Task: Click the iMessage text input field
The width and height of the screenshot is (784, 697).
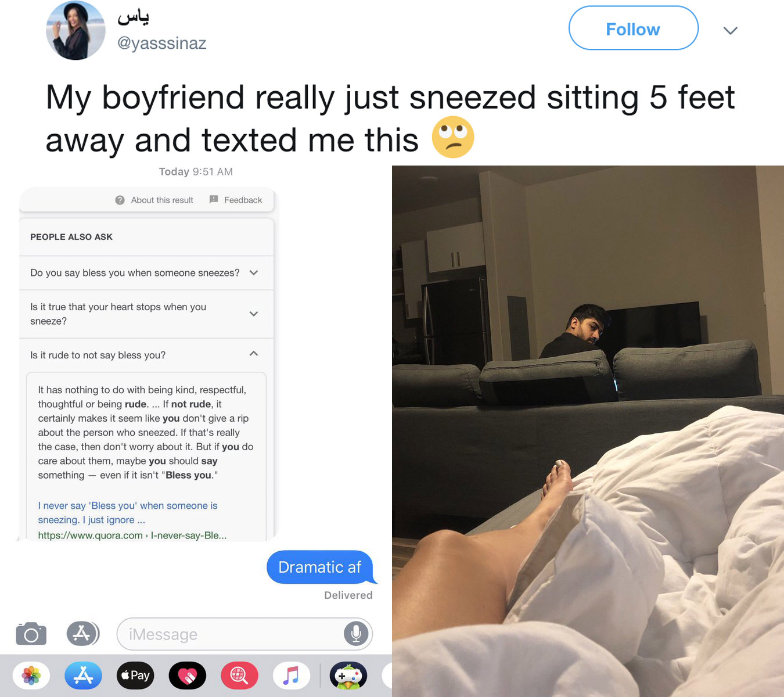Action: point(244,634)
